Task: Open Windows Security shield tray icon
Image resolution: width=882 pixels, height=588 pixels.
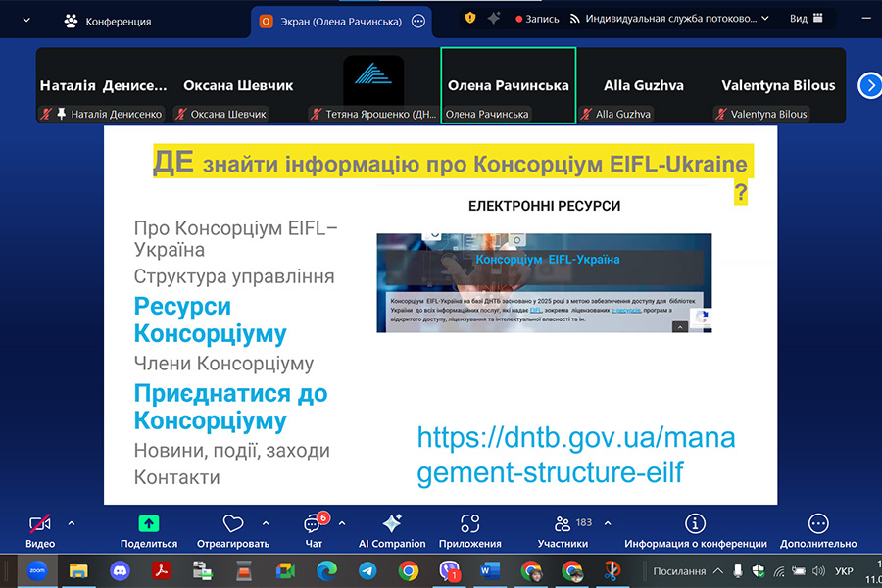Action: point(759,571)
